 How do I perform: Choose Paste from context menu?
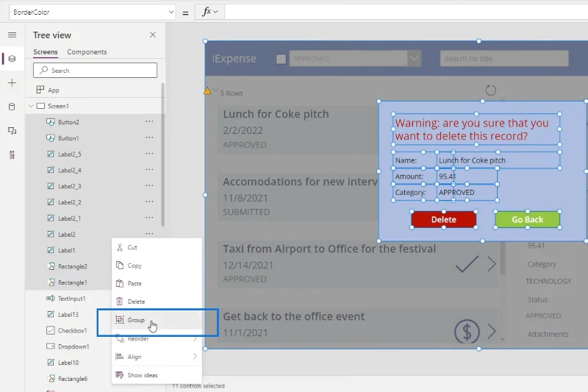pos(157,283)
